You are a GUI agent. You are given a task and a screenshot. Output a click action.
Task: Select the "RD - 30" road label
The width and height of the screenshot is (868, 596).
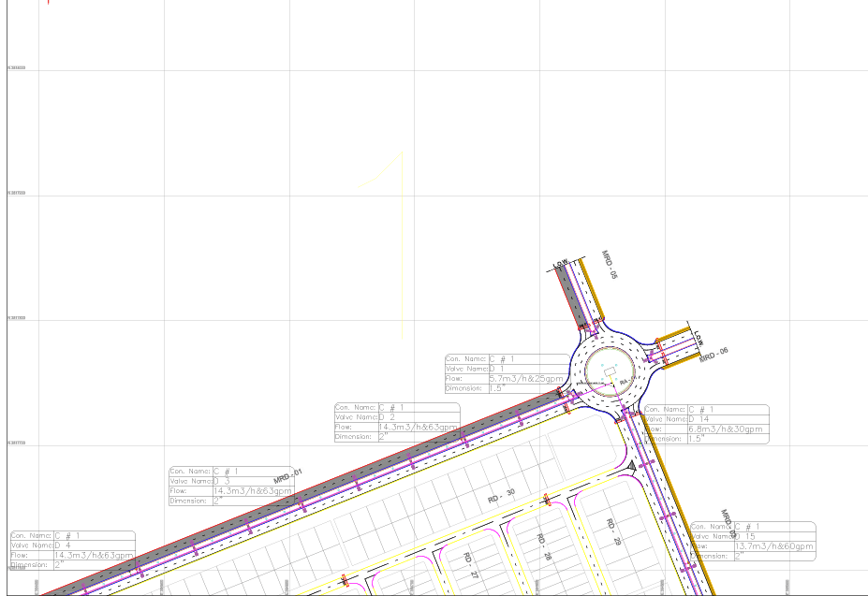coord(502,496)
